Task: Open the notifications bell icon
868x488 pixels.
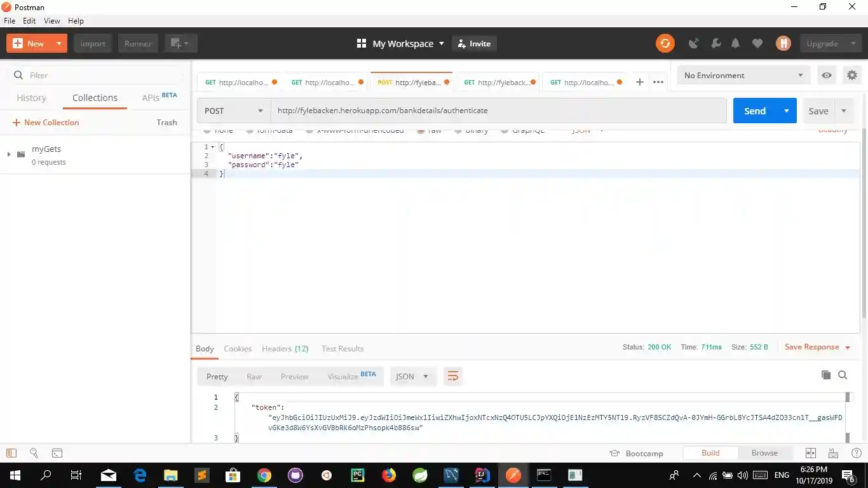Action: 736,43
